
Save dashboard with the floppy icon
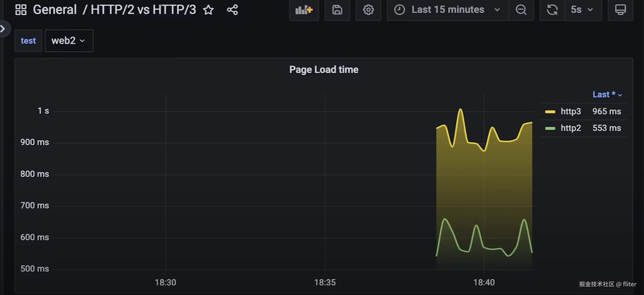(337, 10)
